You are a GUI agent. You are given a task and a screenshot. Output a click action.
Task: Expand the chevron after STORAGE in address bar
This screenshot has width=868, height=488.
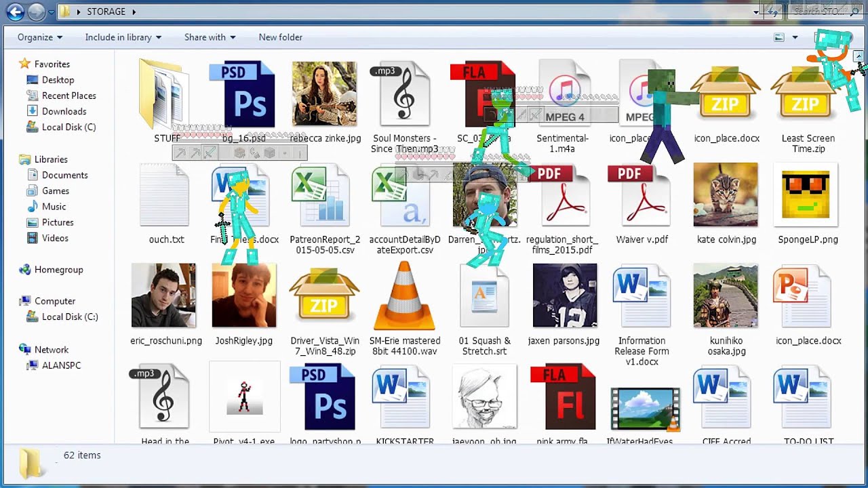(134, 12)
